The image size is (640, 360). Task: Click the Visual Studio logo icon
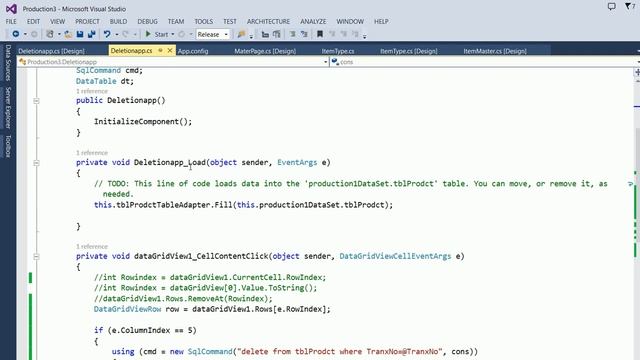(x=11, y=9)
